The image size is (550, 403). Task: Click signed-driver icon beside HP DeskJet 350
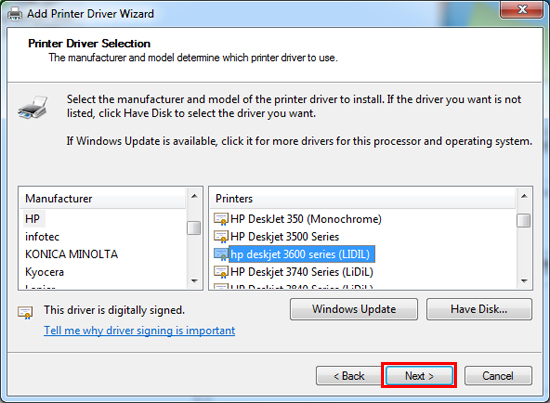(x=221, y=219)
